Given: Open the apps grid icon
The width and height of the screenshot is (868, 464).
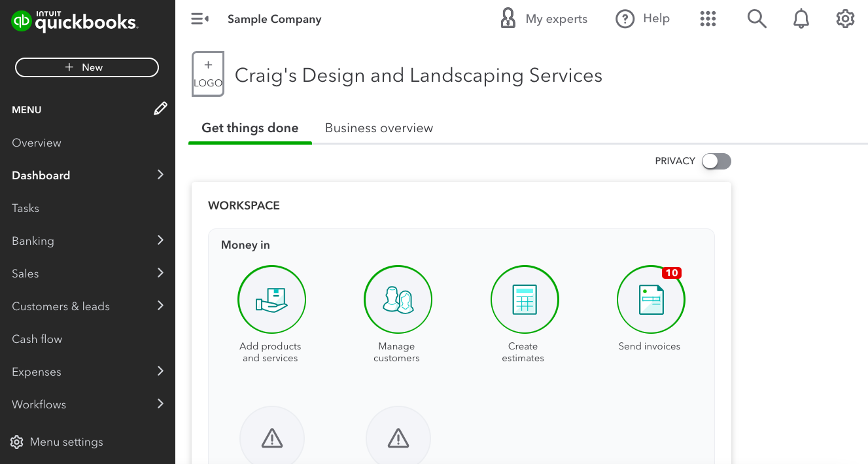Looking at the screenshot, I should pos(708,19).
